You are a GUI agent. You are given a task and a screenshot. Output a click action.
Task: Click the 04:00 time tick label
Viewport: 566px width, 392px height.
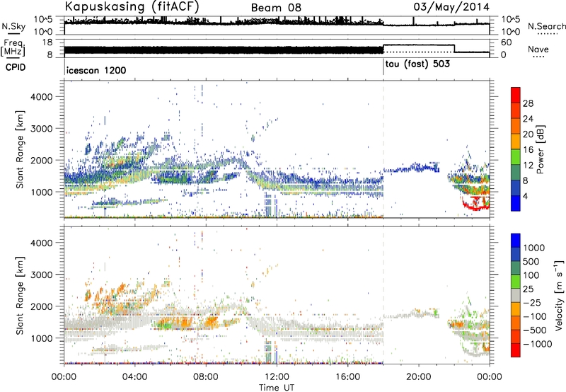[134, 377]
